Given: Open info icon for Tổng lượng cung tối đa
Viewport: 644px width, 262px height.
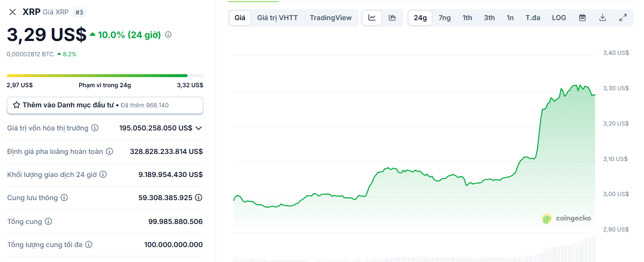Looking at the screenshot, I should tap(88, 244).
